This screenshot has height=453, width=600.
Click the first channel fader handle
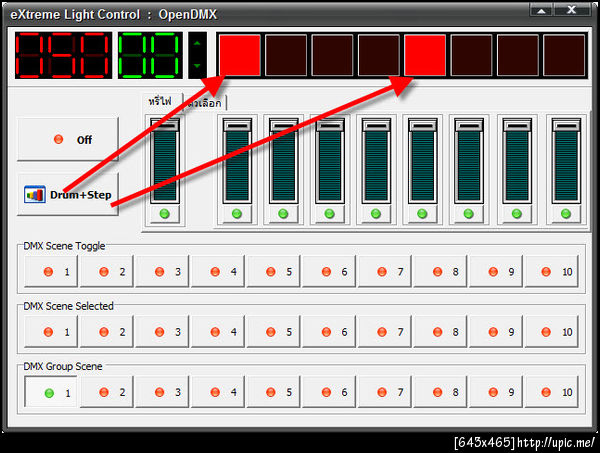pos(237,125)
